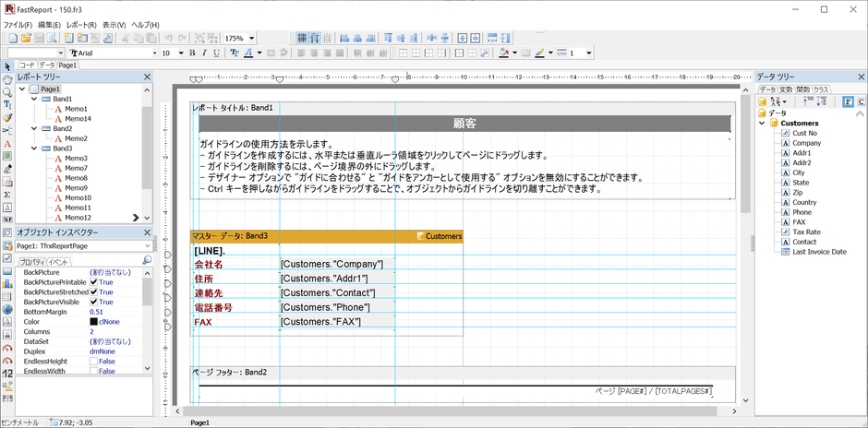Switch to the コード tab
Screen dimensions: 868x428
click(27, 65)
